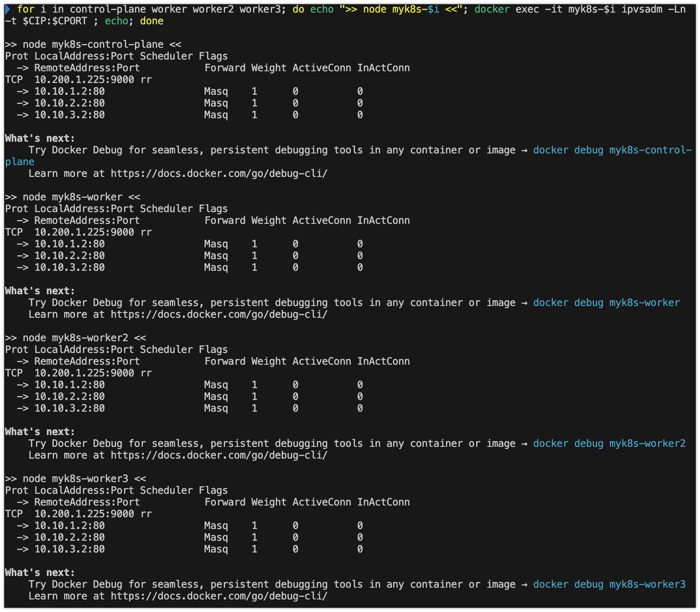
Task: Open docs.docker.com URL under myk8s-worker3 output
Action: click(219, 596)
